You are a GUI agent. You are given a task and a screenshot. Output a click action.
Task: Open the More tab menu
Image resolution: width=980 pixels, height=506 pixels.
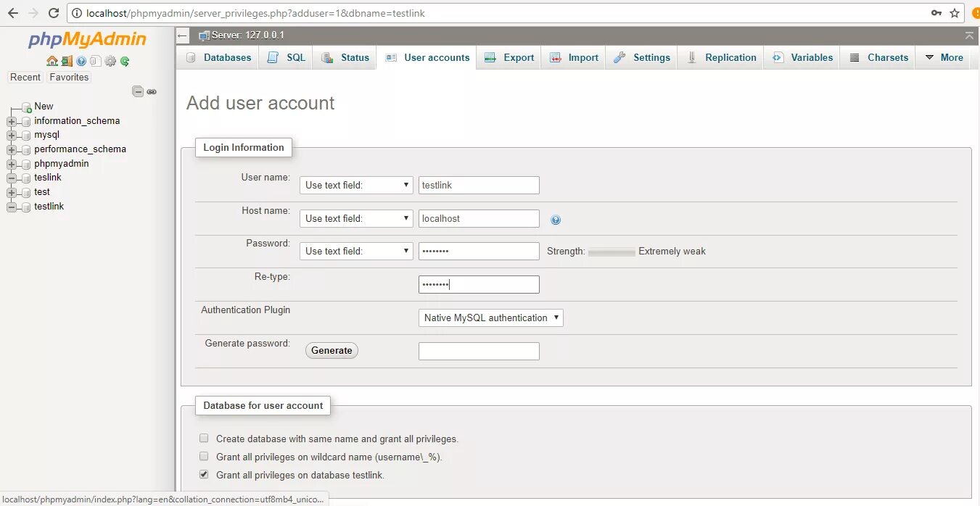[x=944, y=57]
